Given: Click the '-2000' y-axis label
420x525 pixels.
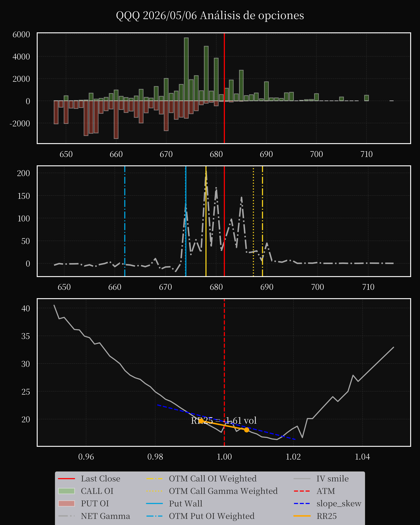Looking at the screenshot, I should (20, 123).
